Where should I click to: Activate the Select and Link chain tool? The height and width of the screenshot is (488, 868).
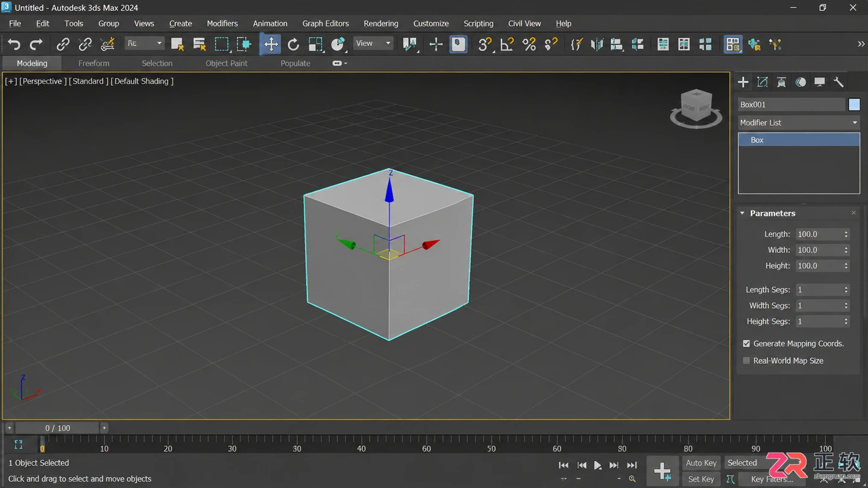pyautogui.click(x=63, y=44)
